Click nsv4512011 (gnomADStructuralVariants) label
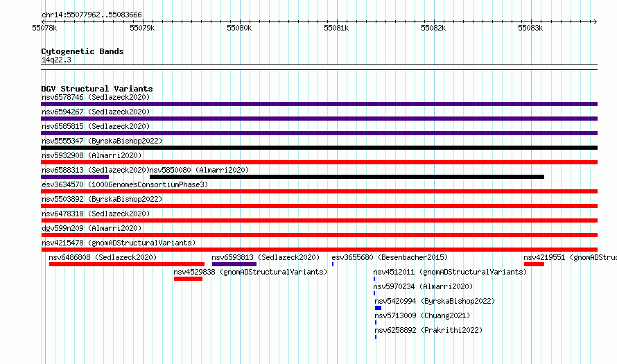617x364 pixels. tap(450, 272)
